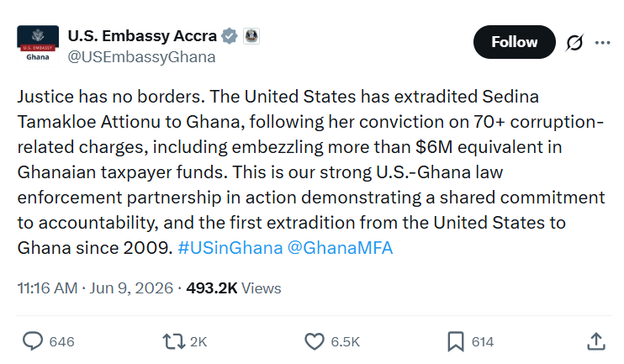Click the government affiliation badge icon
This screenshot has height=364, width=624.
coord(251,36)
